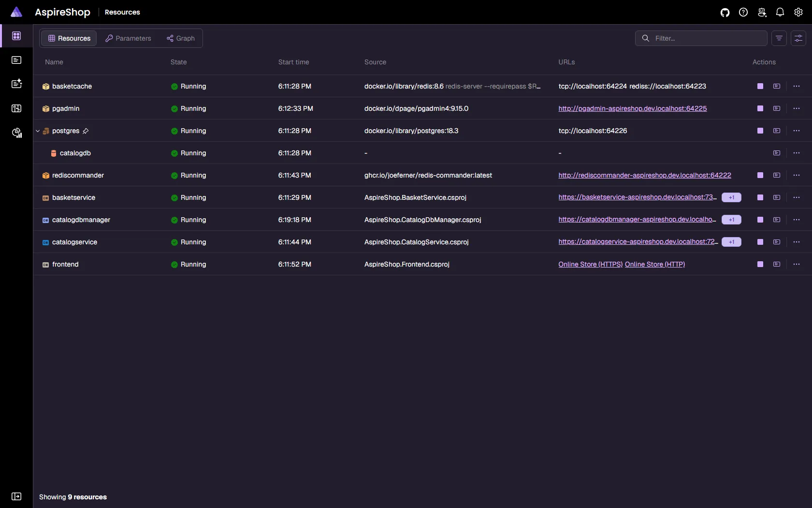Open Structured logs in left sidebar

(x=16, y=84)
